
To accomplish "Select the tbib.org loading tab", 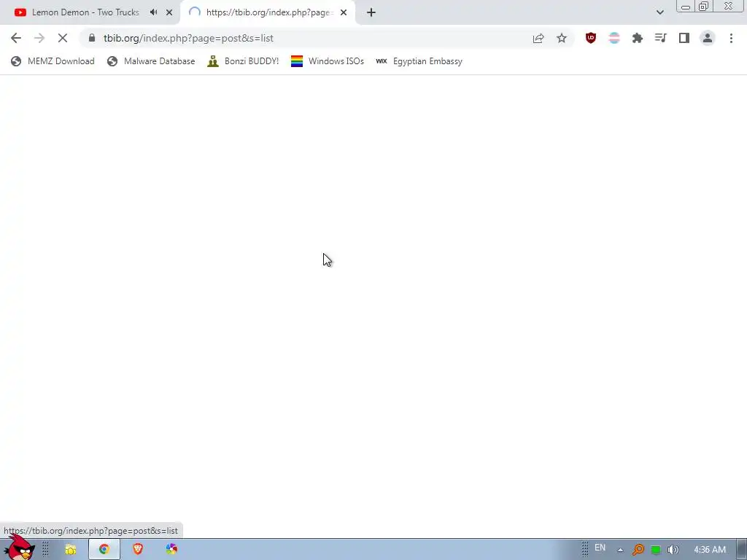I will (x=267, y=12).
